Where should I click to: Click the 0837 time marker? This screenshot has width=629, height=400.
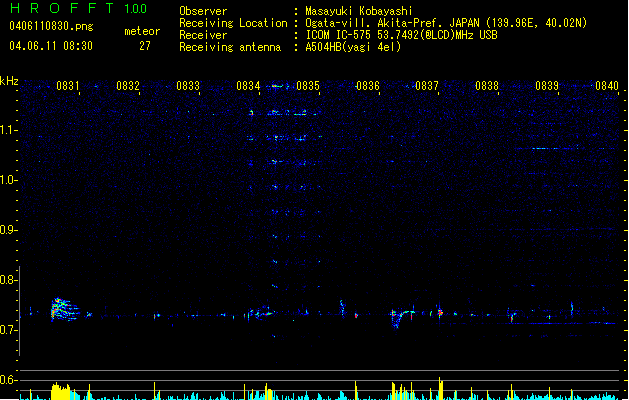click(x=427, y=86)
